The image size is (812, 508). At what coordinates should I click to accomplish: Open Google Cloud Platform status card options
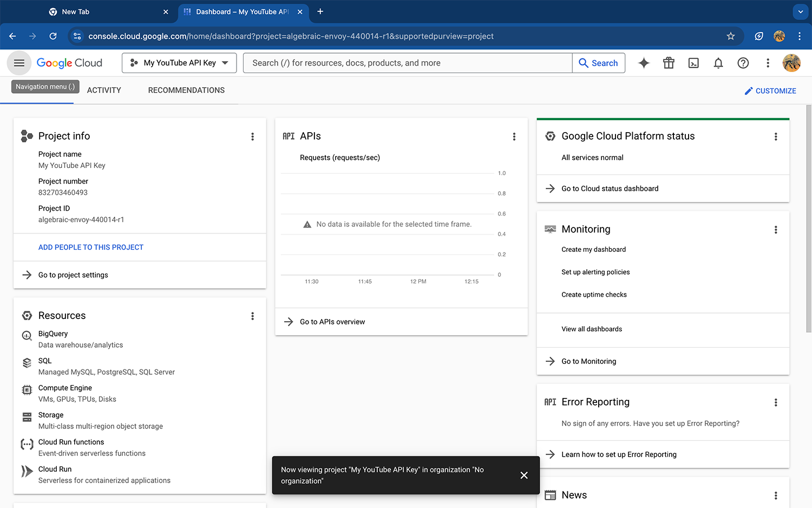(x=776, y=136)
